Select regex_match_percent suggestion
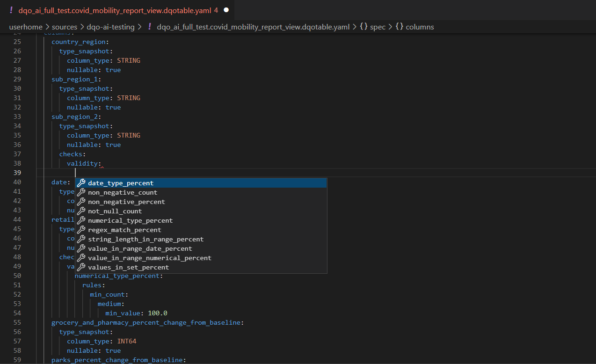Image resolution: width=596 pixels, height=364 pixels. coord(201,230)
